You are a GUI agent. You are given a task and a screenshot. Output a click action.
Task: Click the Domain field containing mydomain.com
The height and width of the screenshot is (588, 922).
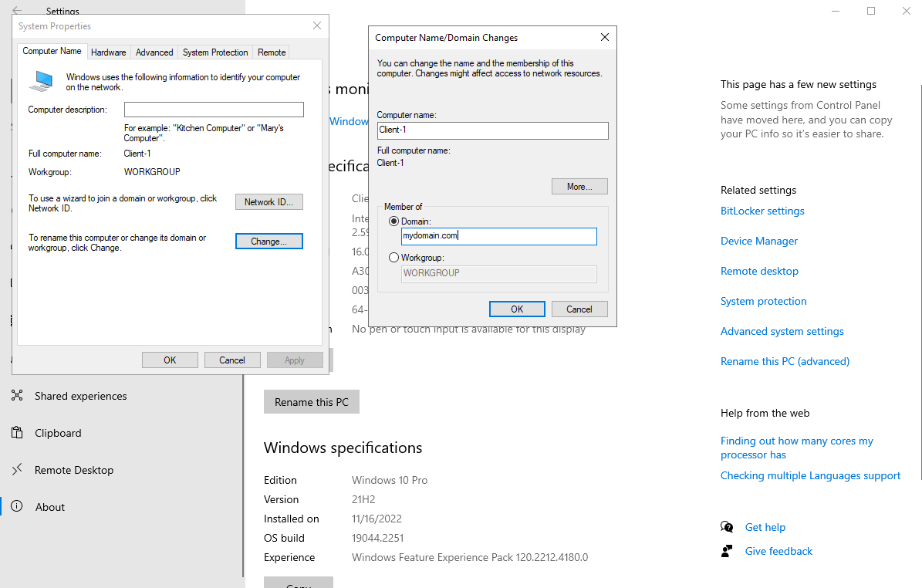click(x=498, y=236)
